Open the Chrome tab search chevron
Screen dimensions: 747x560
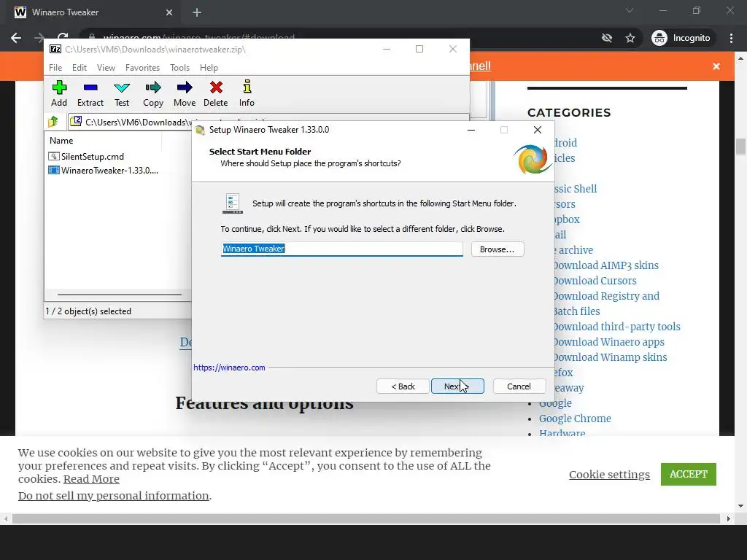(x=630, y=10)
